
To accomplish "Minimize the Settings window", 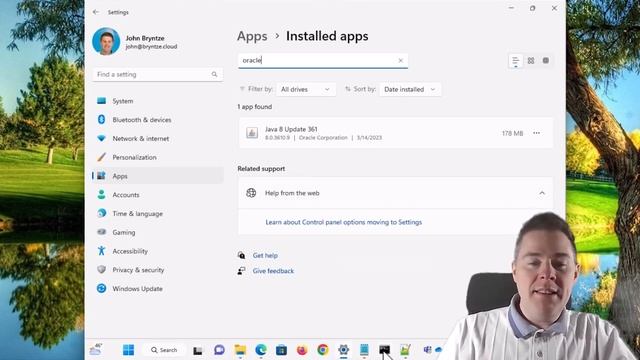I will pos(511,8).
